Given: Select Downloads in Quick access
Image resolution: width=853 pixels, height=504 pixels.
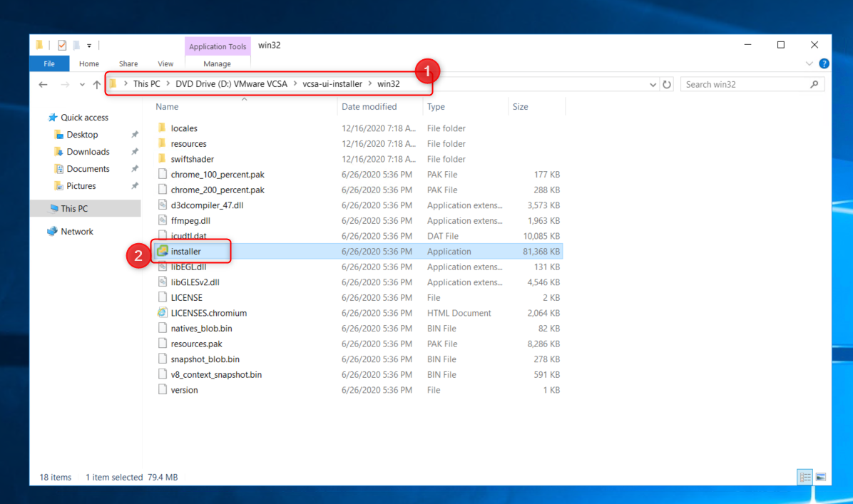Looking at the screenshot, I should click(x=88, y=152).
